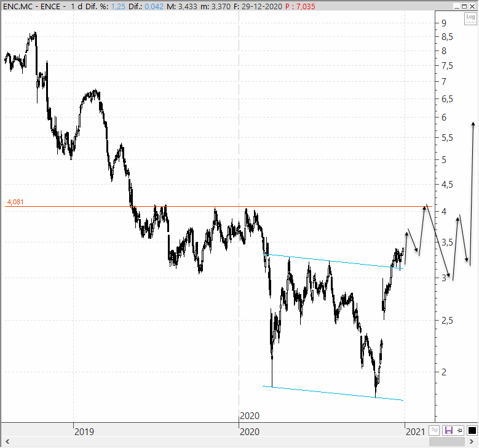Click the 5,5 price axis label
The image size is (479, 448).
[447, 138]
